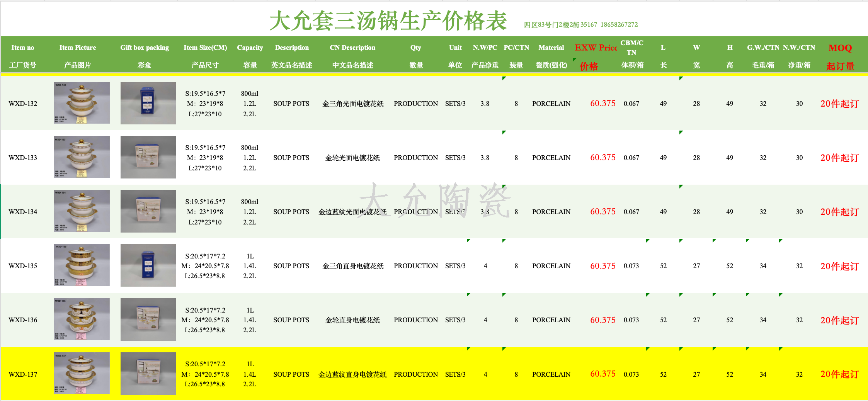Select the 60.375 price in WXD-133 row
868x401 pixels.
[602, 158]
